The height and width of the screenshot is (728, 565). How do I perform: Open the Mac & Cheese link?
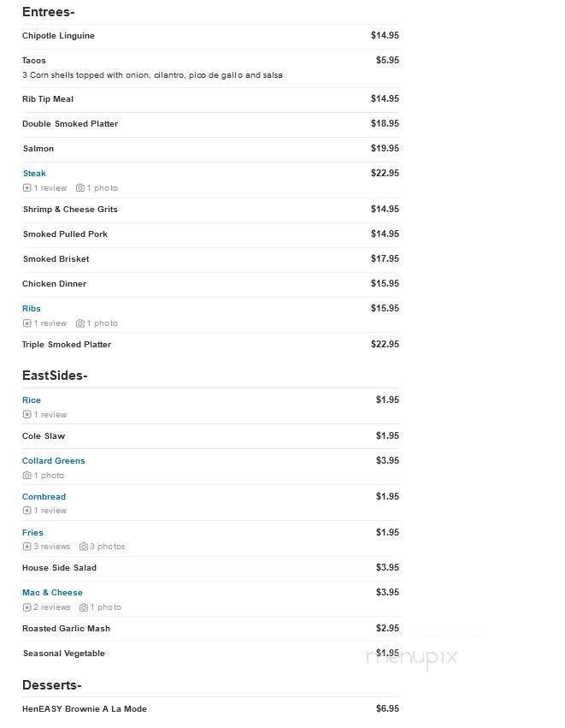pyautogui.click(x=52, y=592)
